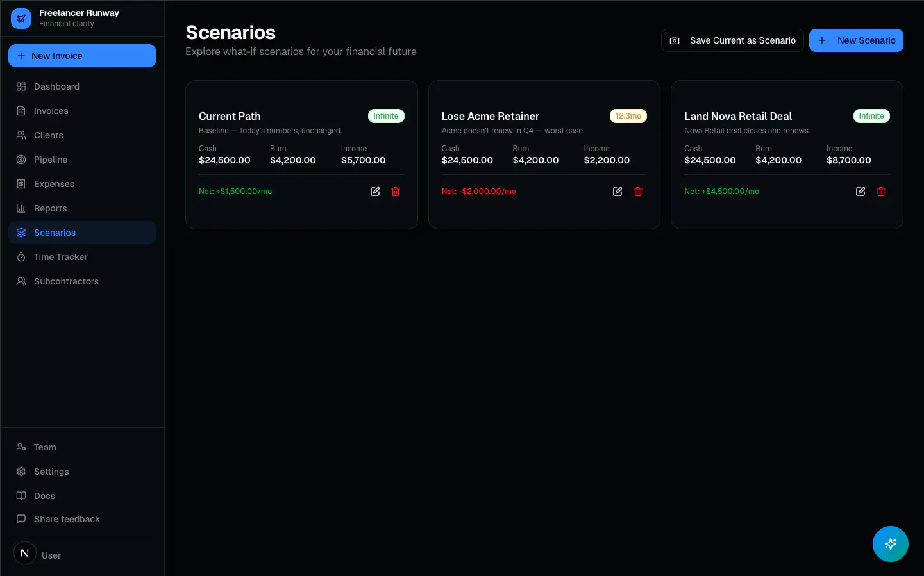Click the Land Nova Retail Deal title
Screen dimensions: 924x576
pos(738,116)
